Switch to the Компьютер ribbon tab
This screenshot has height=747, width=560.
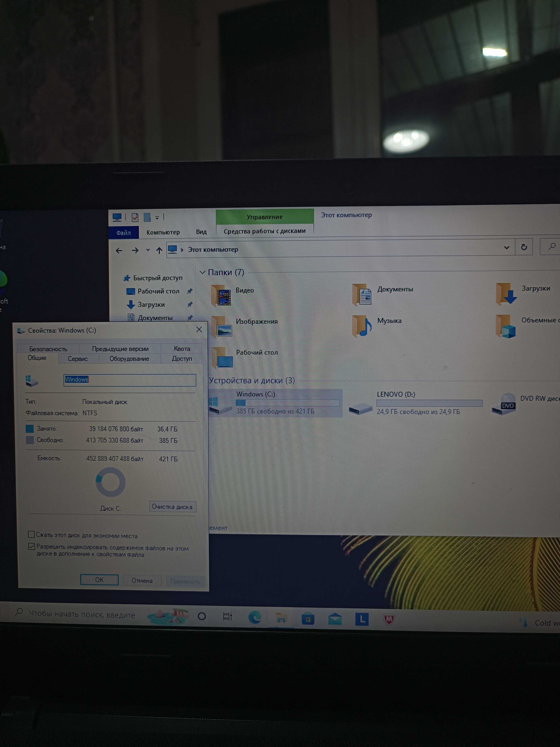click(163, 232)
